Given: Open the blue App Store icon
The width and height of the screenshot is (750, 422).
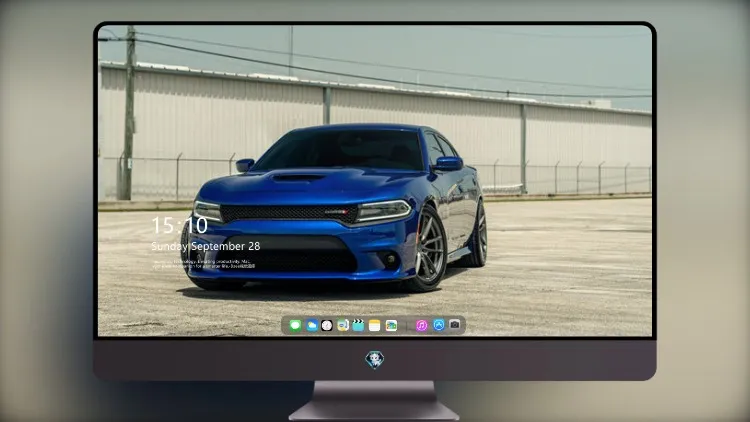Looking at the screenshot, I should tap(439, 325).
